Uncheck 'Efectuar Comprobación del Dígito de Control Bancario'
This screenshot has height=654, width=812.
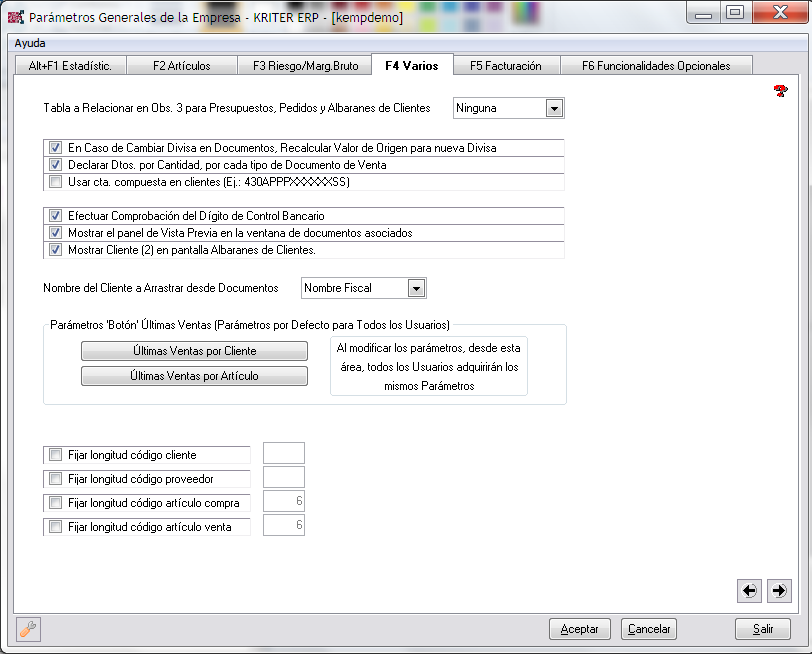click(x=56, y=216)
